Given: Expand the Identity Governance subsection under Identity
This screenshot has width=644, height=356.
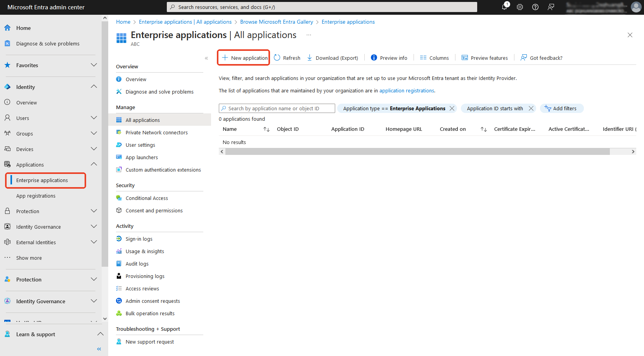Looking at the screenshot, I should (93, 226).
